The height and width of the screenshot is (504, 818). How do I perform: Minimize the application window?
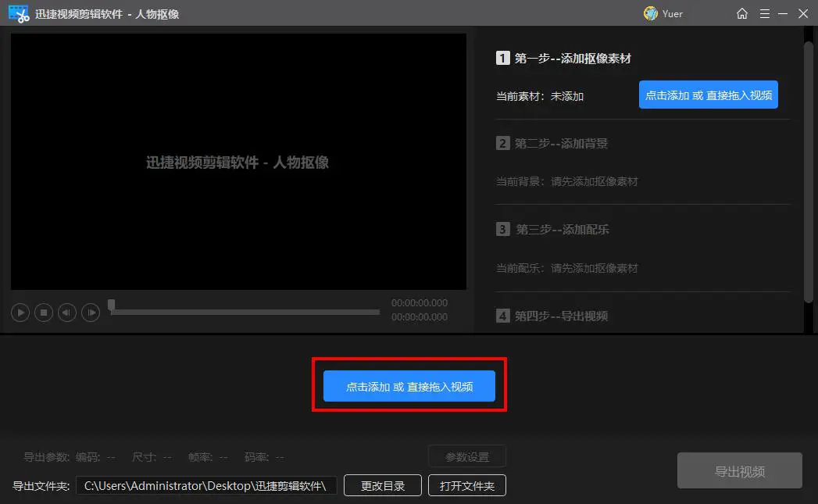pos(783,13)
